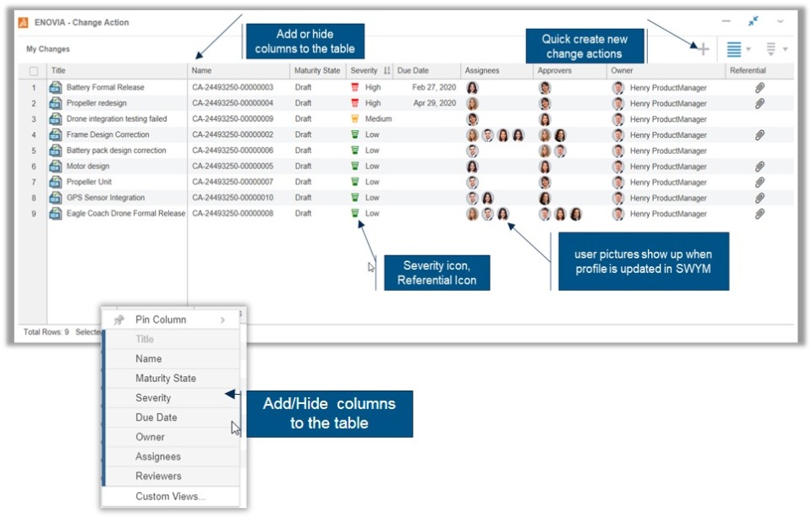The image size is (812, 519).
Task: Open referential paperclip for Propeller Unit
Action: click(760, 182)
